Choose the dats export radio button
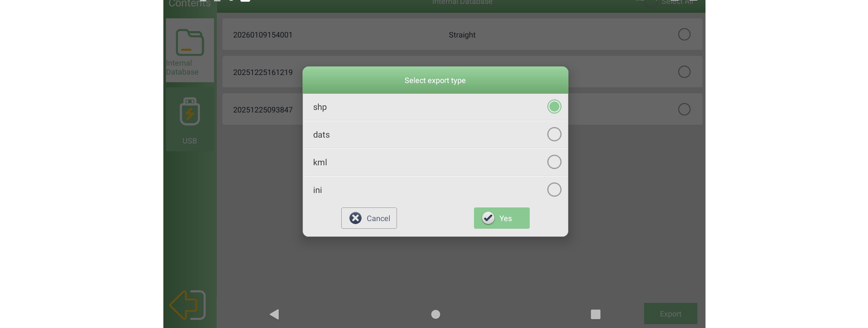The image size is (868, 328). click(554, 134)
